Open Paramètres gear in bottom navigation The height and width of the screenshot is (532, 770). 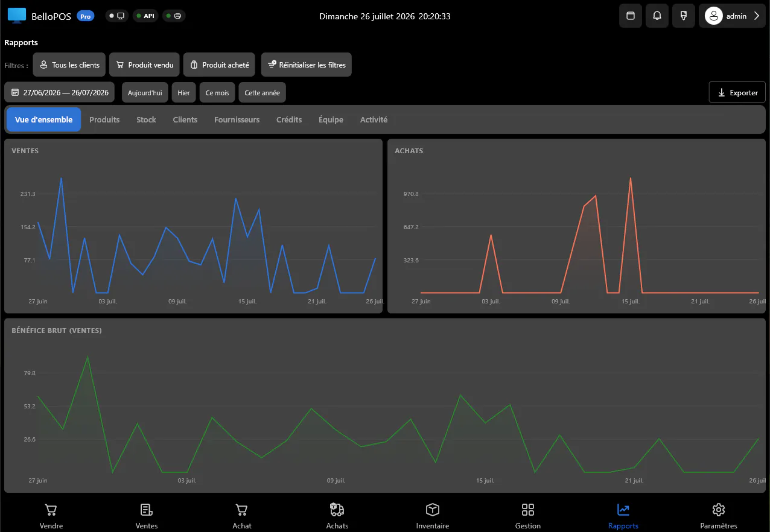click(x=719, y=516)
